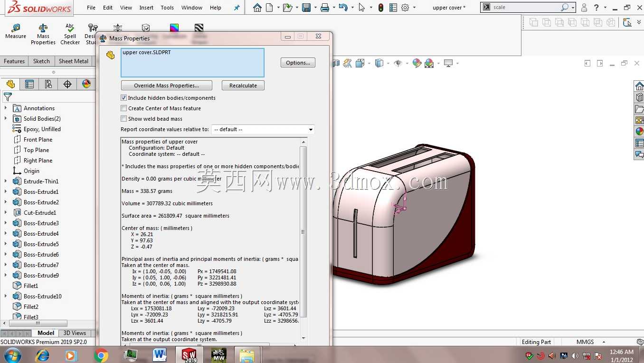This screenshot has height=363, width=644.
Task: Launch the Spell Checker tool
Action: pos(70,35)
